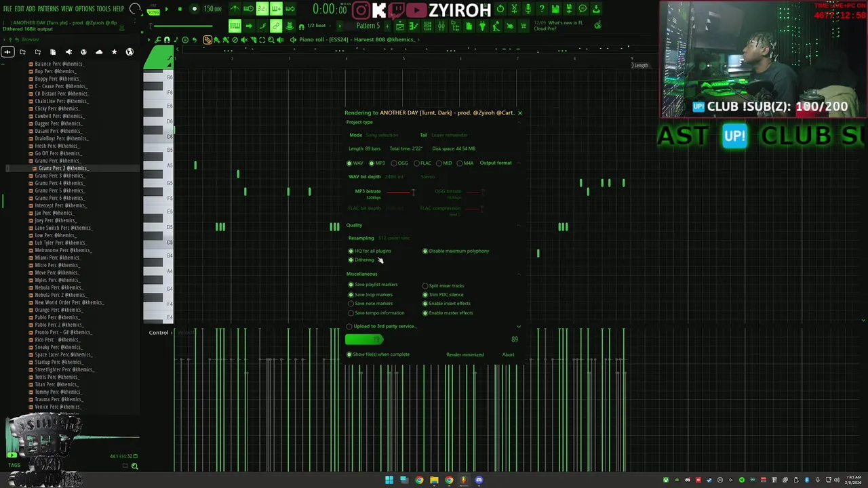868x488 pixels.
Task: Click the scissors cut icon in top toolbar
Action: pyautogui.click(x=514, y=9)
